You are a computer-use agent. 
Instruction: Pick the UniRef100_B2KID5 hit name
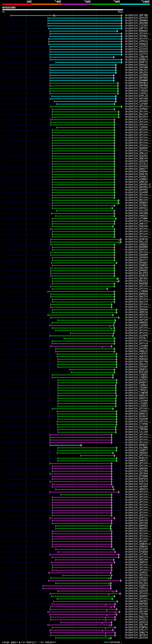point(137,372)
